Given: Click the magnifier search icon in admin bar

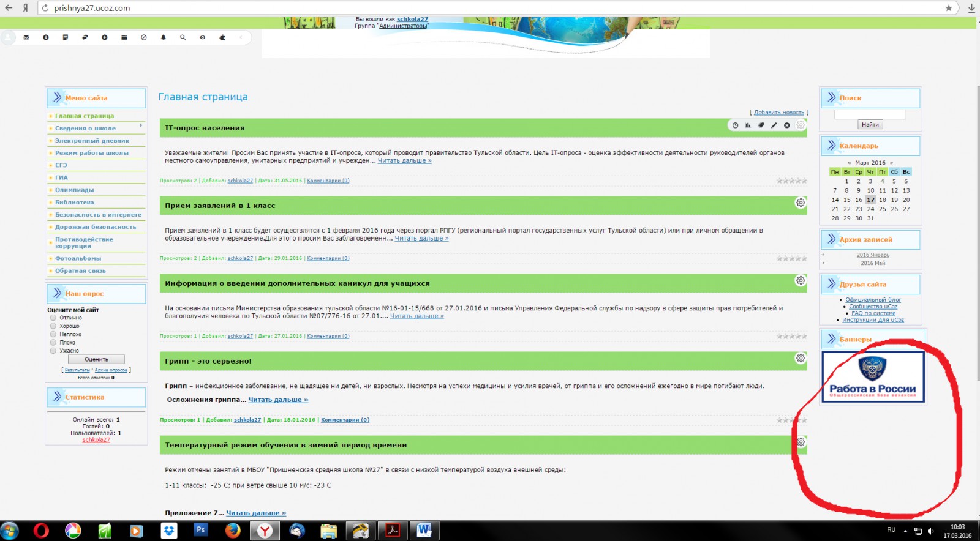Looking at the screenshot, I should 183,37.
